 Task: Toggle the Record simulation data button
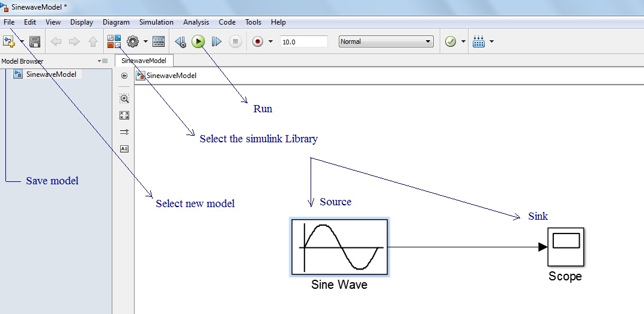point(258,41)
